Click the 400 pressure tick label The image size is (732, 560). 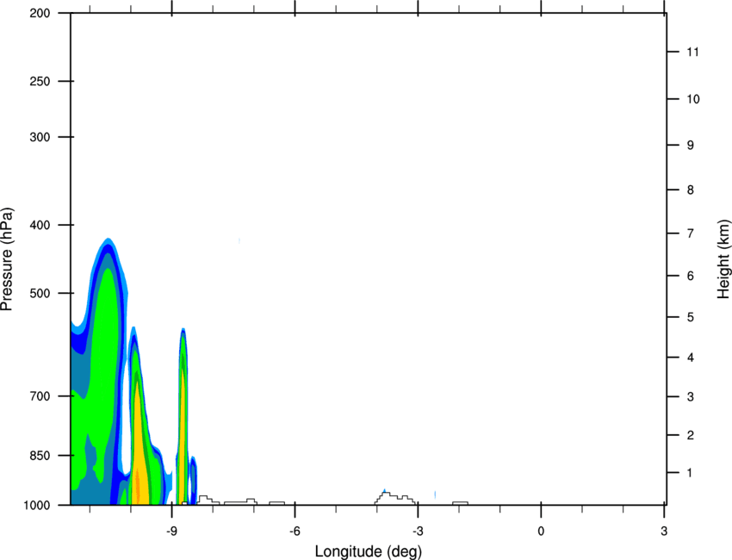[x=40, y=225]
